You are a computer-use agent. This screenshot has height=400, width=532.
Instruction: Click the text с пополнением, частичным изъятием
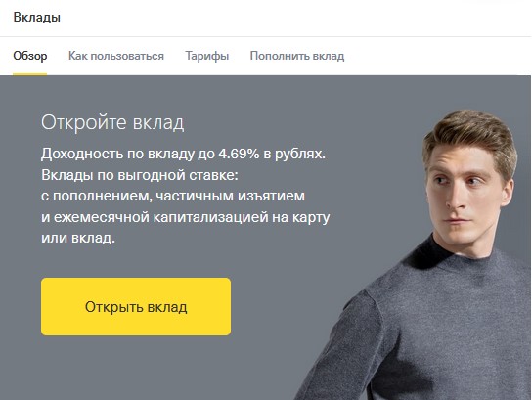(173, 196)
